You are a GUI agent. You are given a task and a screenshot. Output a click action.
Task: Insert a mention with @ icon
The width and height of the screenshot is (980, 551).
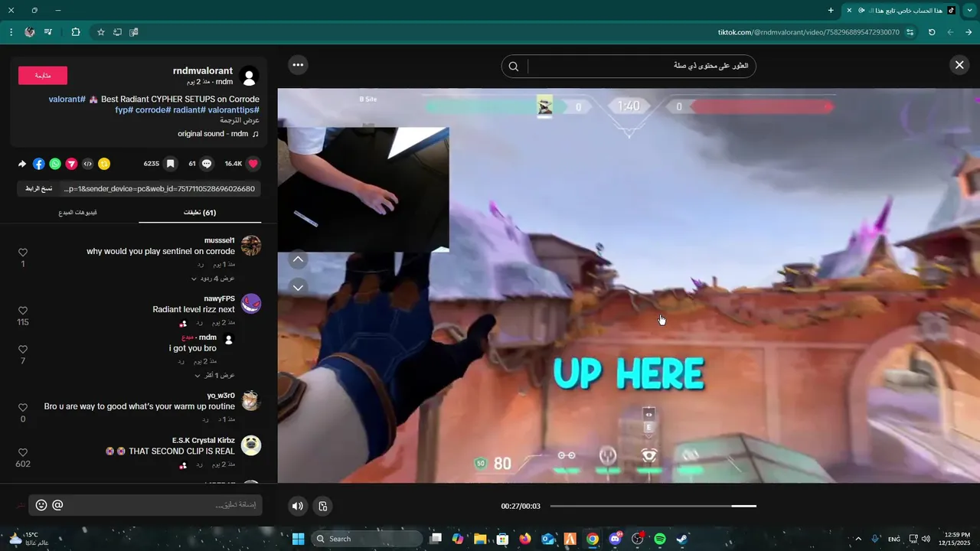pyautogui.click(x=57, y=505)
